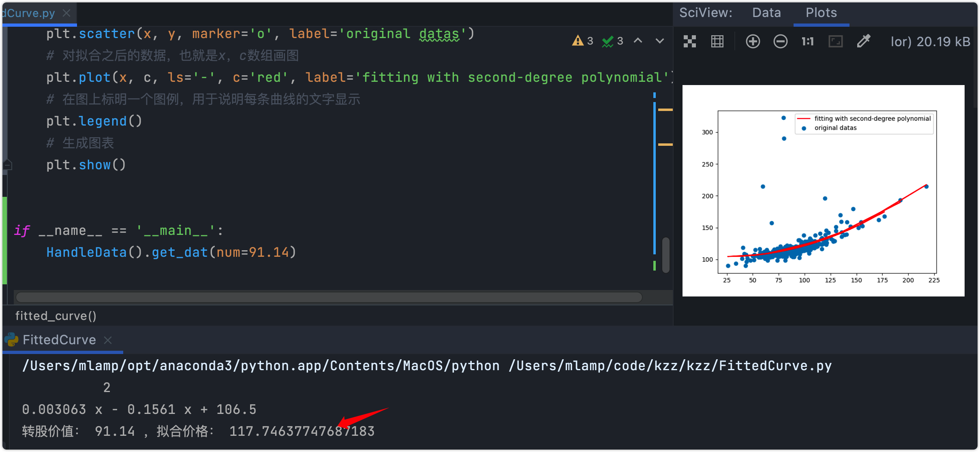Click the editor horizontal scrollbar
Image resolution: width=980 pixels, height=452 pixels.
[328, 297]
